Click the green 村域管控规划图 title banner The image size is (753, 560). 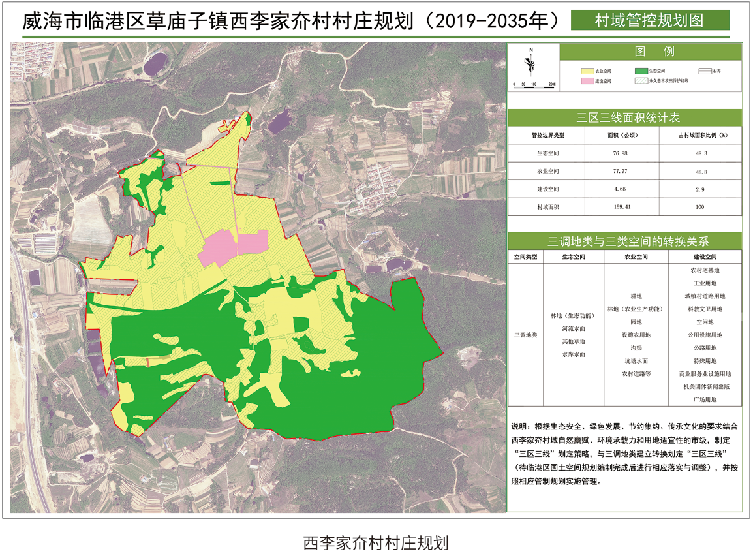[649, 20]
